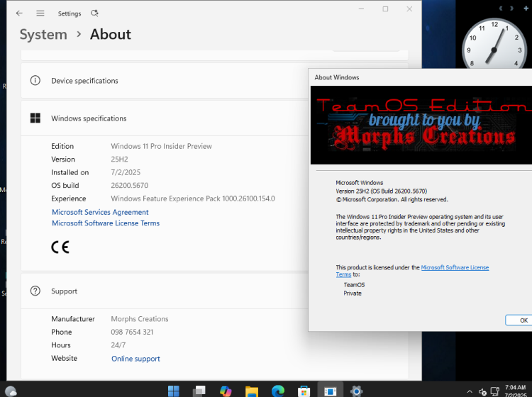The width and height of the screenshot is (532, 397).
Task: Click the muted volume tray icon
Action: [482, 391]
